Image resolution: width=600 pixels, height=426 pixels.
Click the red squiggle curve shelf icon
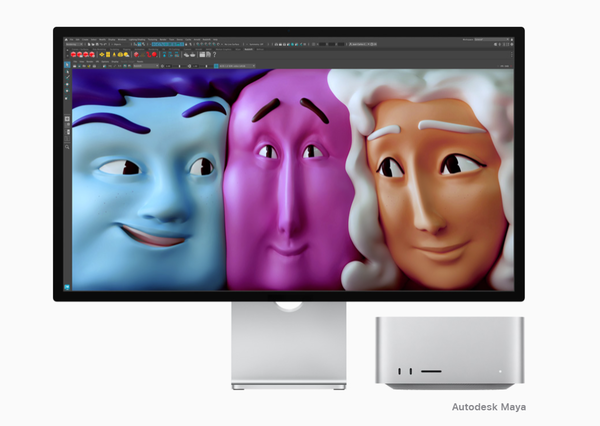148,55
